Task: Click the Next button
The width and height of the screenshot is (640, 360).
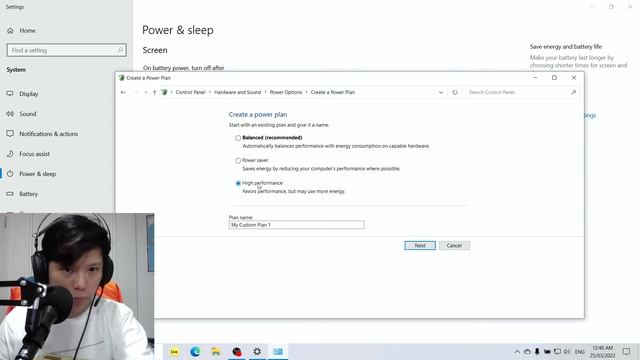Action: click(x=420, y=245)
